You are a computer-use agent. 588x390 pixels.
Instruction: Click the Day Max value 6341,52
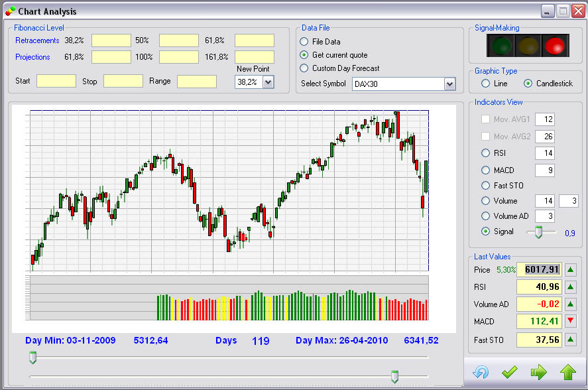pos(421,340)
